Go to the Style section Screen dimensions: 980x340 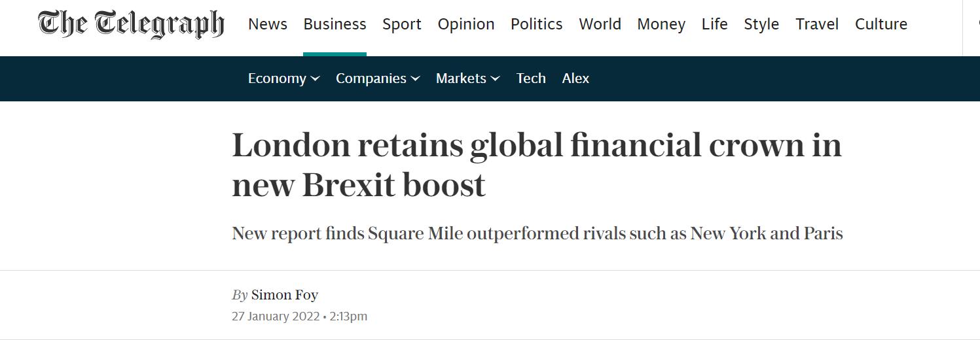click(x=761, y=24)
